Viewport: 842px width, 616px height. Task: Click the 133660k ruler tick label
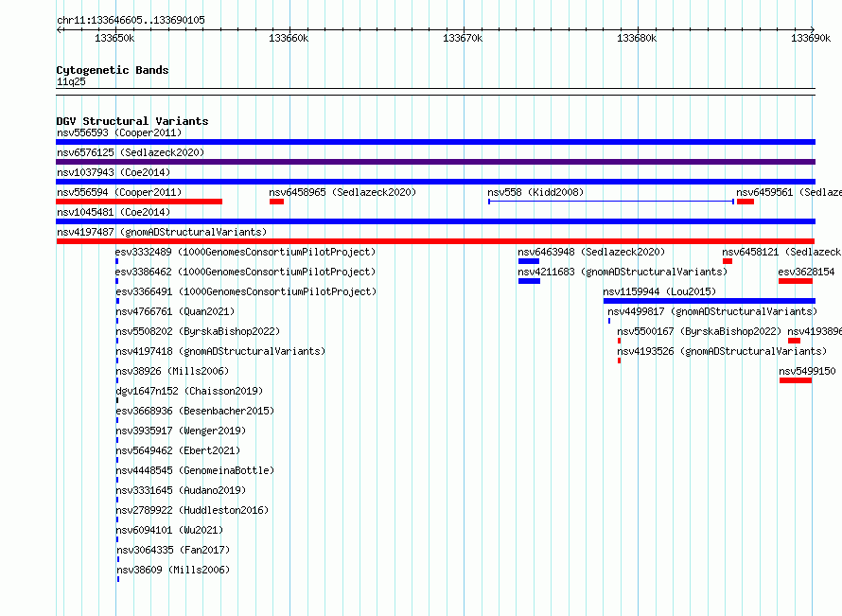[289, 38]
